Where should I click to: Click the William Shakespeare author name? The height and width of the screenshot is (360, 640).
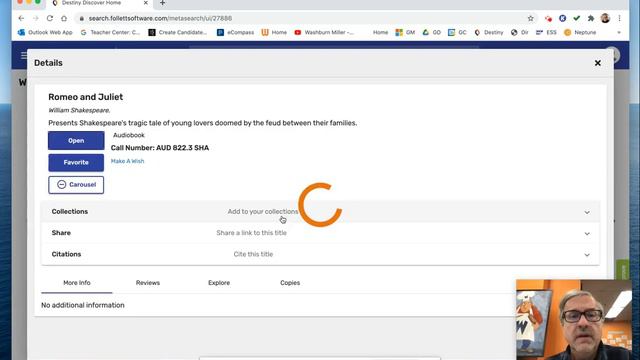[79, 110]
